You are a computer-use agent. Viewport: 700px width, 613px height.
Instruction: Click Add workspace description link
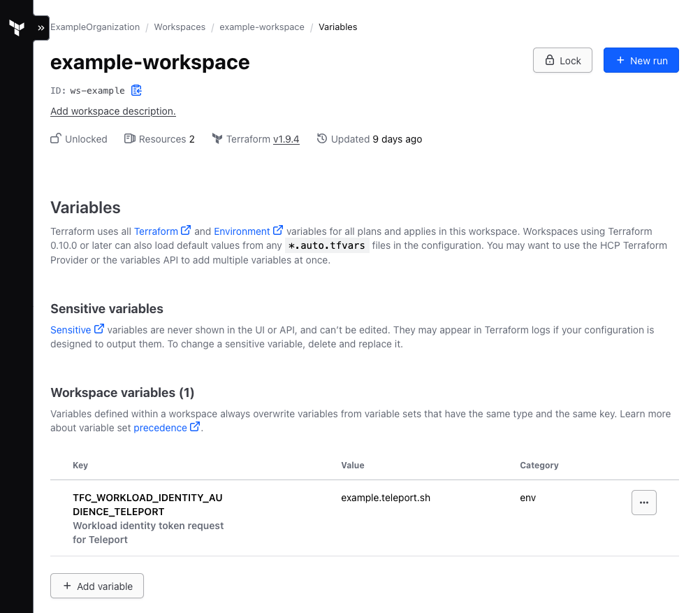coord(112,111)
